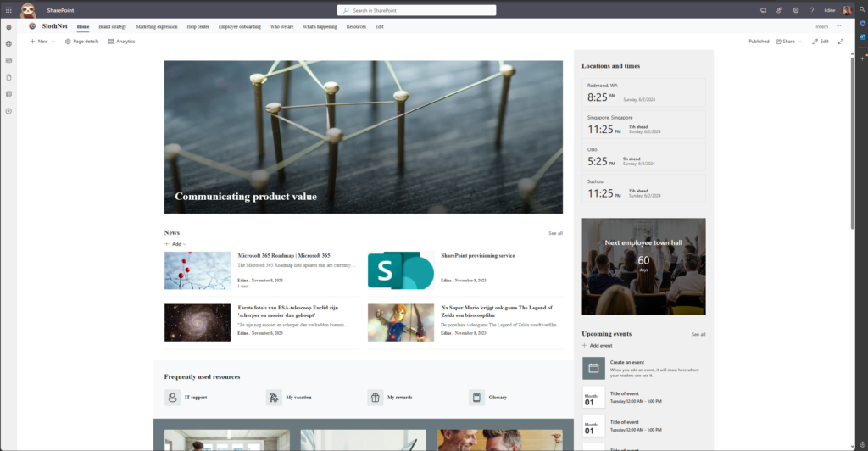Screen dimensions: 868x451
Task: Switch to the Home navigation tab
Action: 83,26
